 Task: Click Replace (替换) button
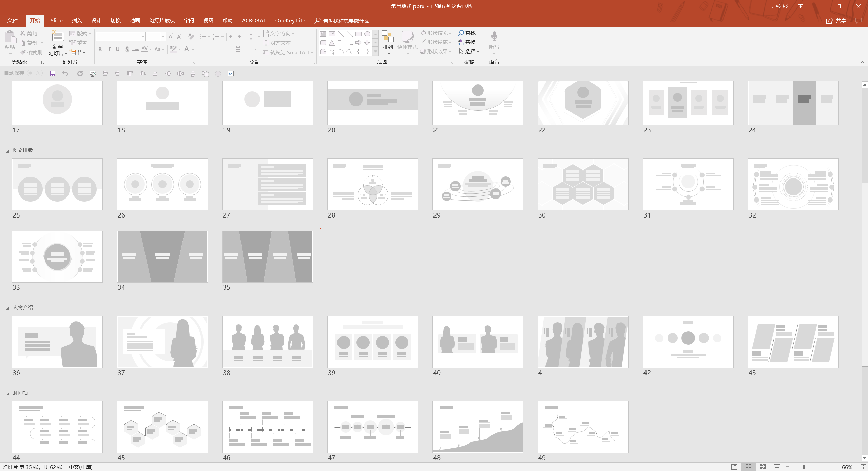(469, 42)
